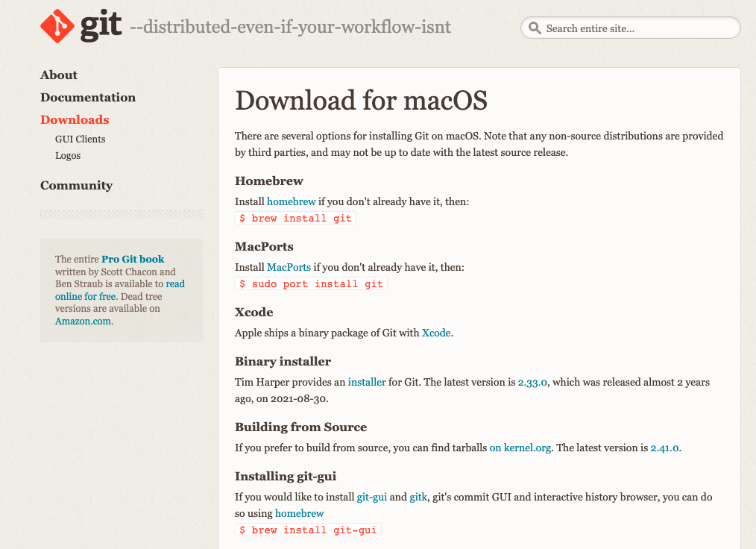756x549 pixels.
Task: Open Tim Harper's installer link
Action: pyautogui.click(x=367, y=382)
